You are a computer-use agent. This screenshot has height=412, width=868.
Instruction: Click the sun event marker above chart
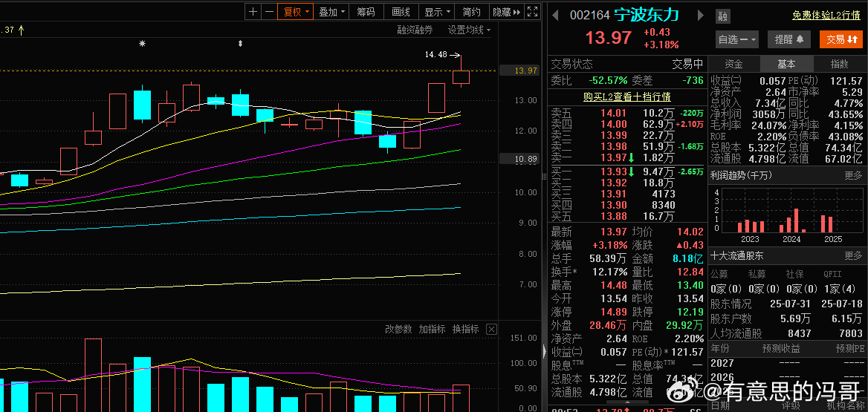(x=142, y=43)
